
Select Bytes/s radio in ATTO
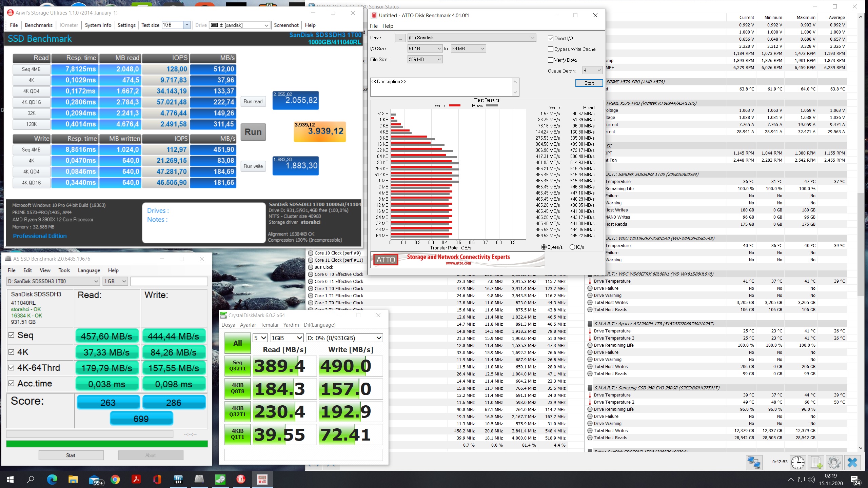tap(544, 247)
